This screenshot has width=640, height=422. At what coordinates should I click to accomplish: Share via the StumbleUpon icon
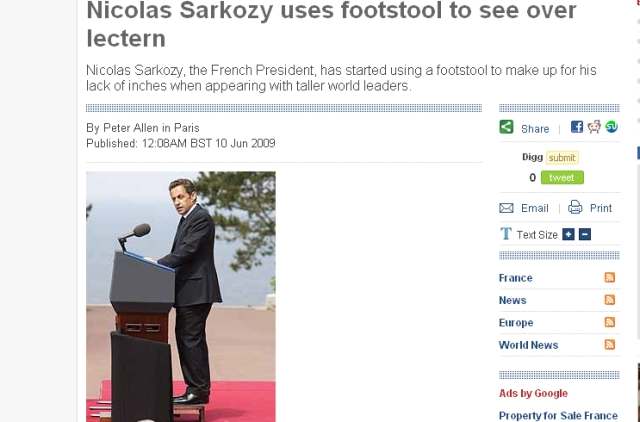click(x=611, y=127)
